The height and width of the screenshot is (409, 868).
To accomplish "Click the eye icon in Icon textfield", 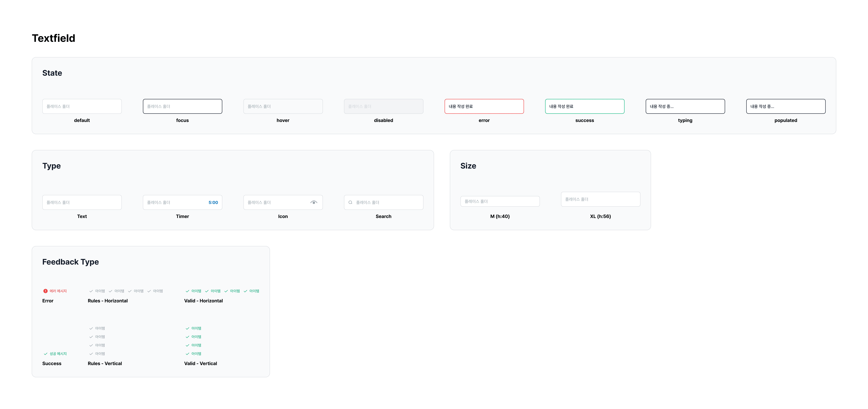I will 314,203.
